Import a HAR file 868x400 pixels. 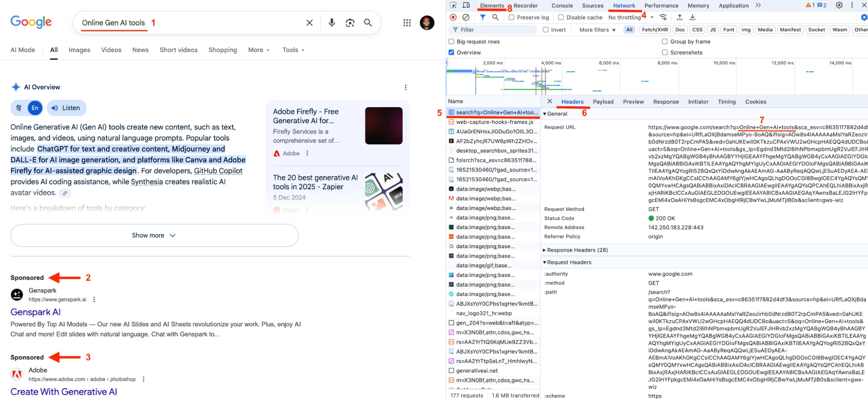680,17
